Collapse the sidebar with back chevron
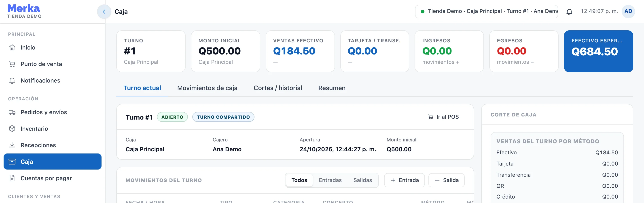The image size is (644, 203). (104, 11)
